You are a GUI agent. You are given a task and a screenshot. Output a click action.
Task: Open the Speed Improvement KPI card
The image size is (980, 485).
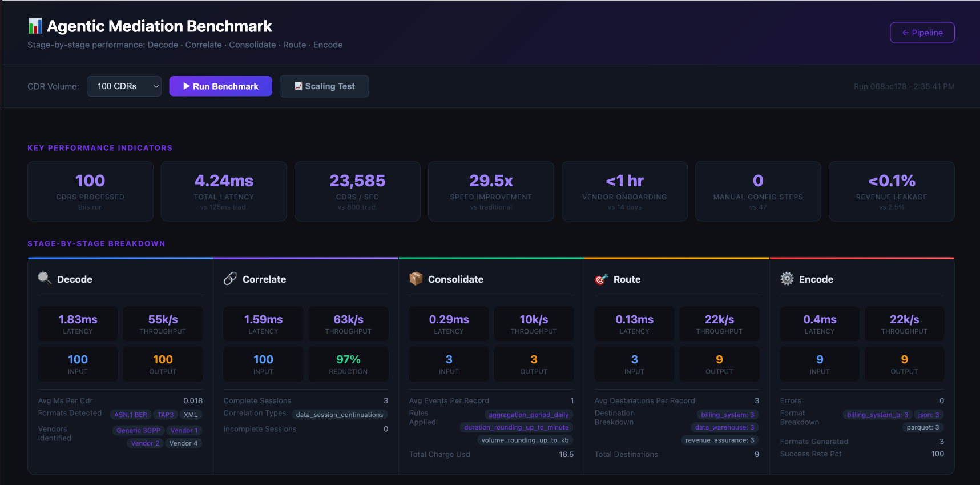(x=490, y=191)
